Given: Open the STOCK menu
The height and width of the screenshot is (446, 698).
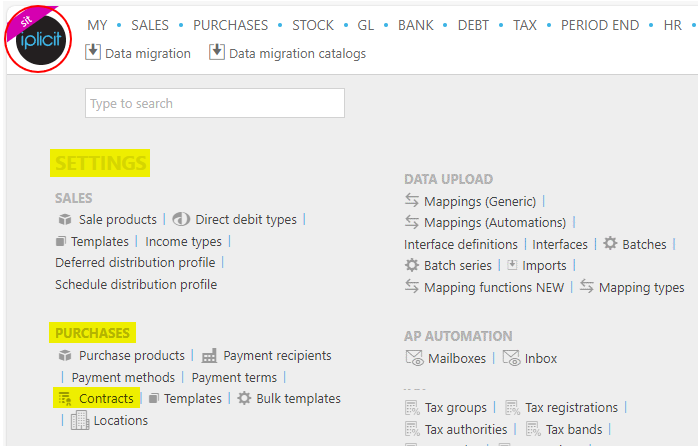Looking at the screenshot, I should pos(313,25).
